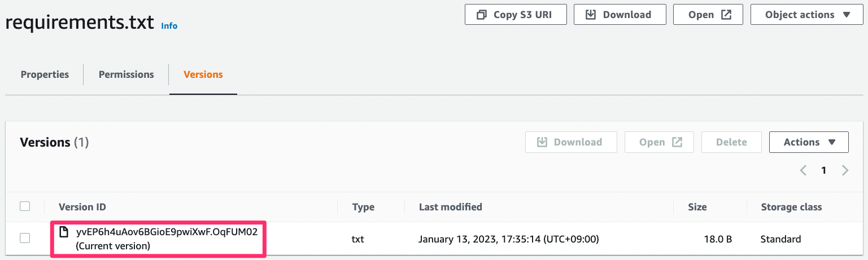Open the Actions dropdown in the Versions panel
The height and width of the screenshot is (260, 868).
tap(809, 142)
